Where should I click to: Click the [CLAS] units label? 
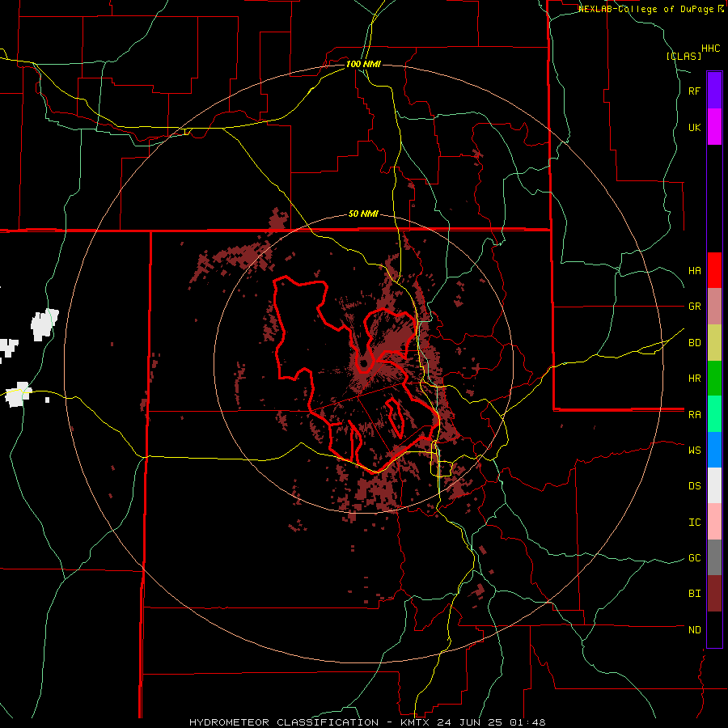(x=684, y=56)
